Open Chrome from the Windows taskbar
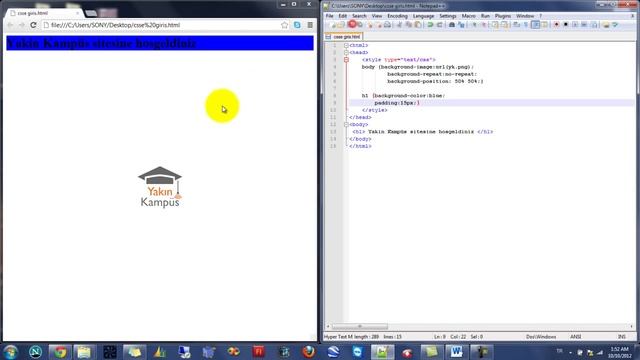This screenshot has height=360, width=640. coord(60,352)
